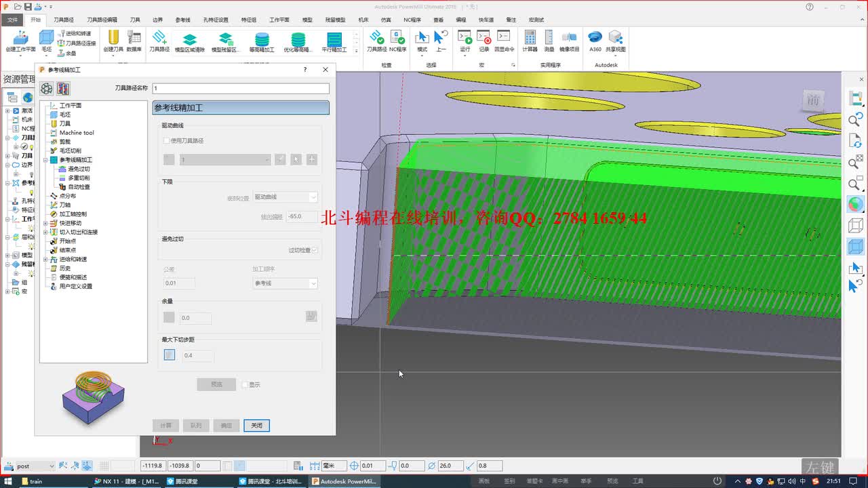Expand the 激活 node in explorer

7,110
